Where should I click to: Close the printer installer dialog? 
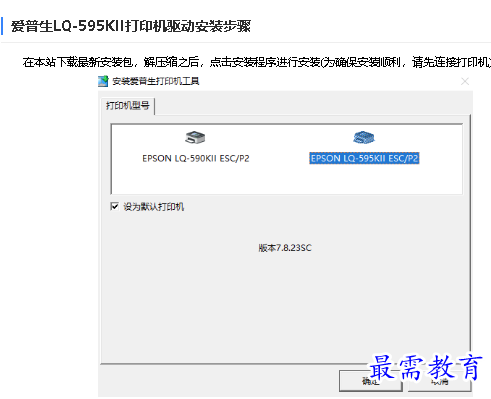point(465,81)
